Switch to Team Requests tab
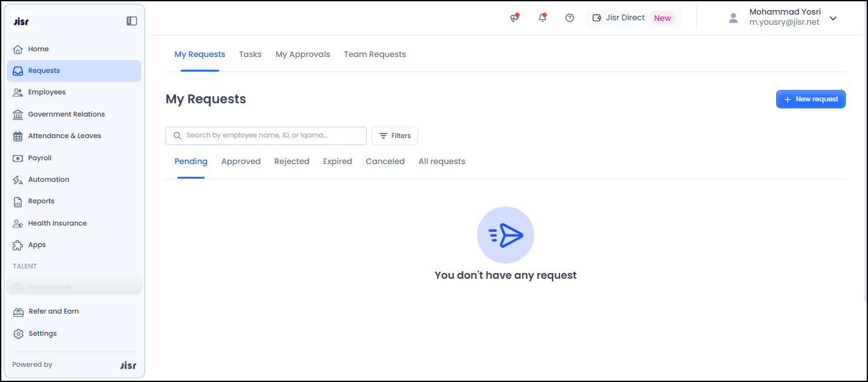The image size is (868, 382). pyautogui.click(x=374, y=54)
